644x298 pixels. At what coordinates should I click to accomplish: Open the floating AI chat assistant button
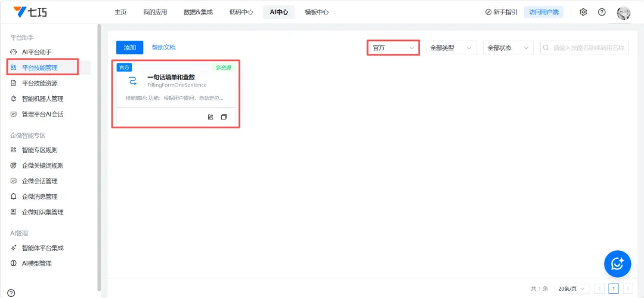tap(617, 264)
